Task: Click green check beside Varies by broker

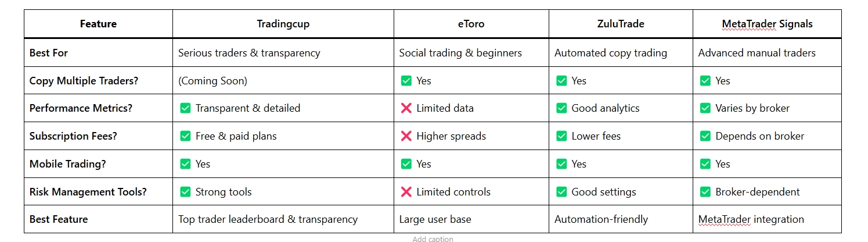Action: [705, 108]
